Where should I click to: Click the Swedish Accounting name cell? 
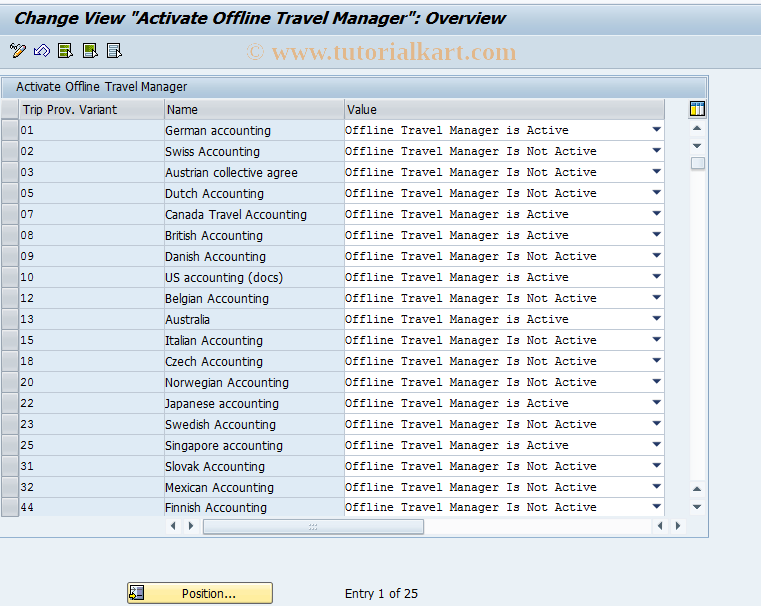(x=254, y=424)
